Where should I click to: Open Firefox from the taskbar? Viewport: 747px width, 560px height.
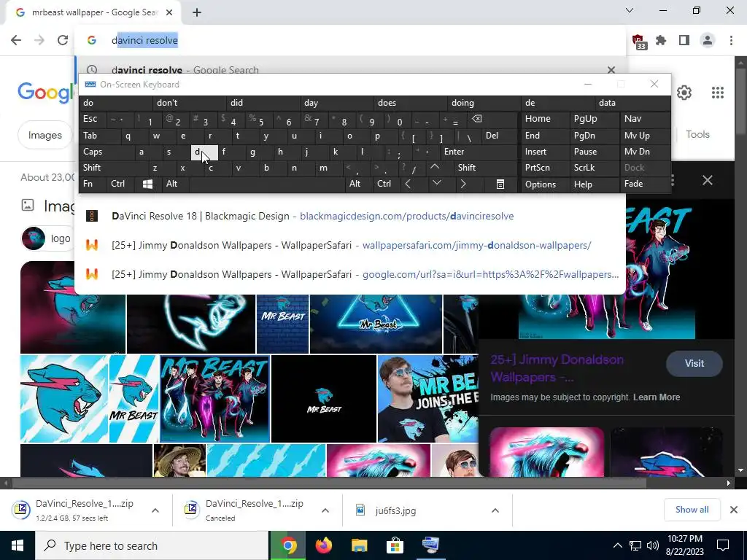pyautogui.click(x=324, y=545)
